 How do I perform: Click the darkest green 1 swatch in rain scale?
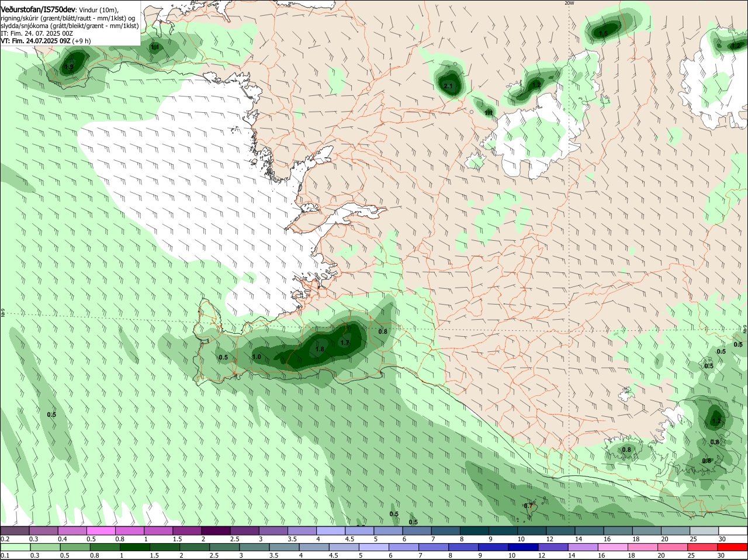click(134, 547)
